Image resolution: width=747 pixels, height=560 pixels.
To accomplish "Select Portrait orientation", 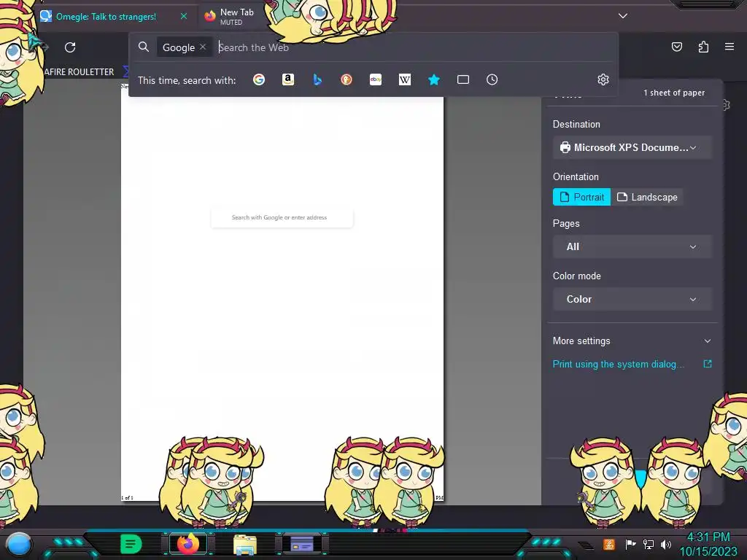I will click(x=581, y=197).
